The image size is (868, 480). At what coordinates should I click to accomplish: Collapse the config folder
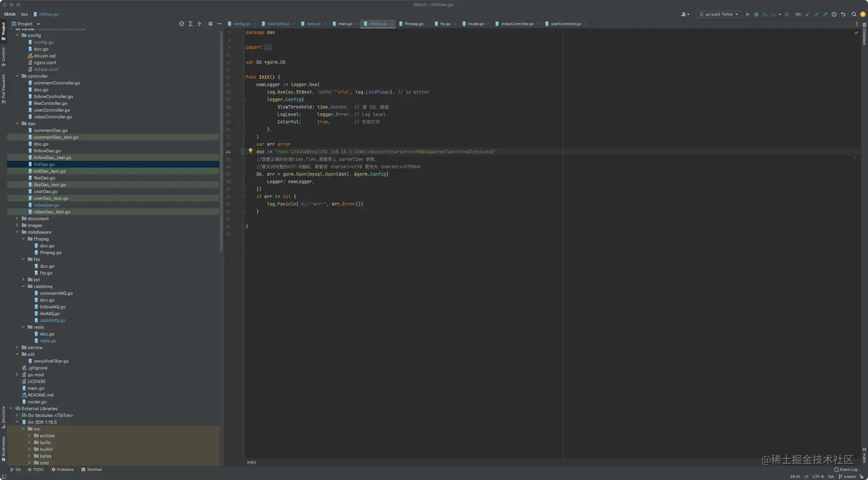point(17,36)
